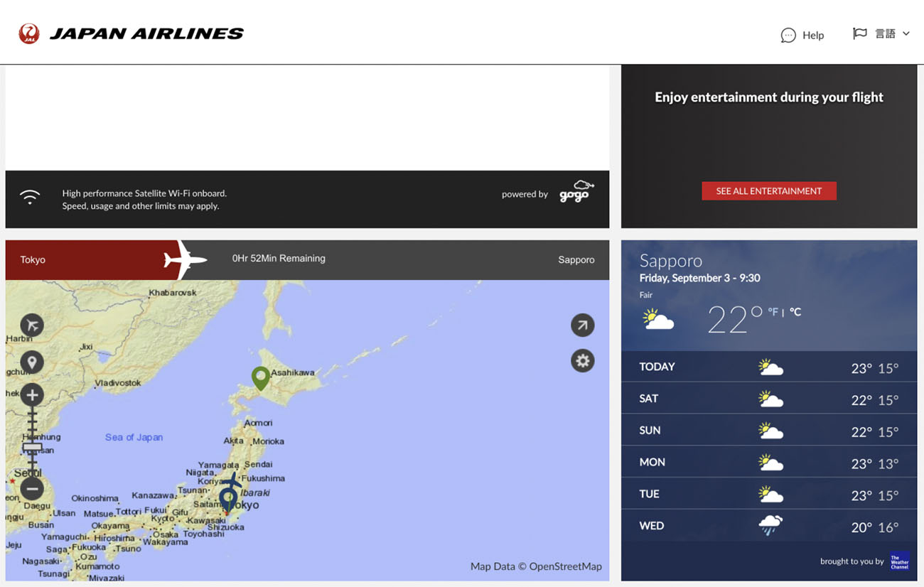
Task: Click the Khabarovsk map label
Action: coord(173,292)
